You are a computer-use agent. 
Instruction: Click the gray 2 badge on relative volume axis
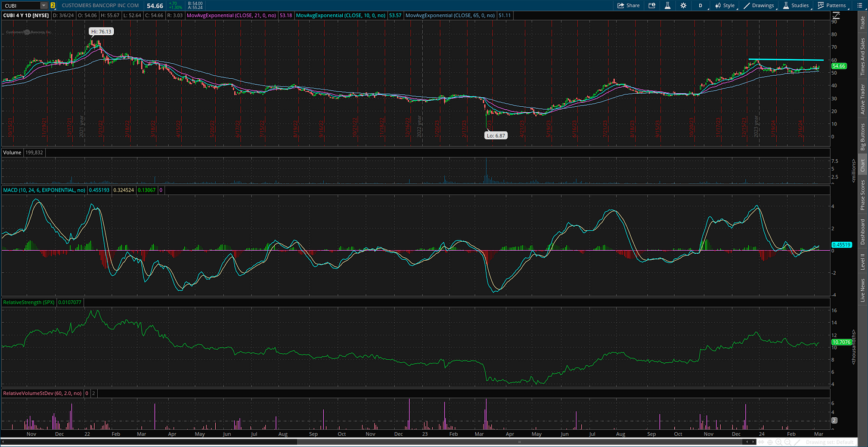tap(835, 421)
